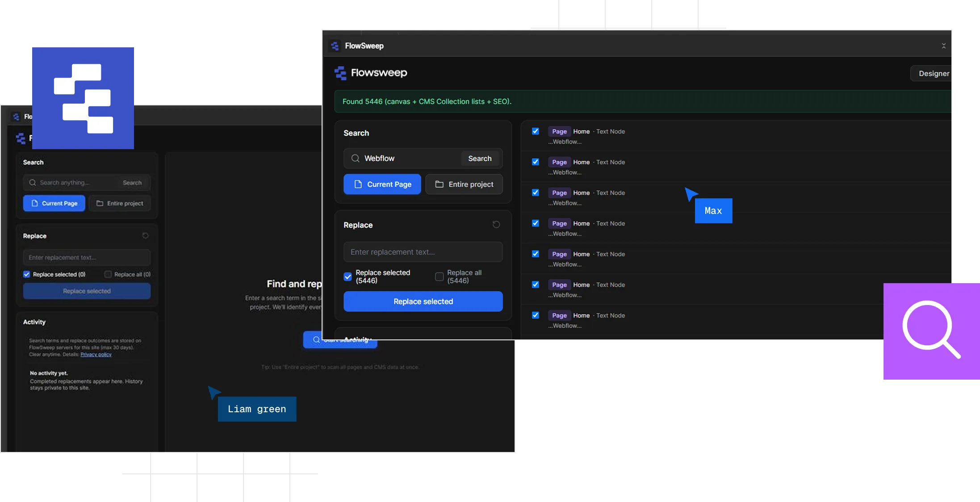
Task: Click the Search button beside Webflow
Action: pyautogui.click(x=480, y=159)
